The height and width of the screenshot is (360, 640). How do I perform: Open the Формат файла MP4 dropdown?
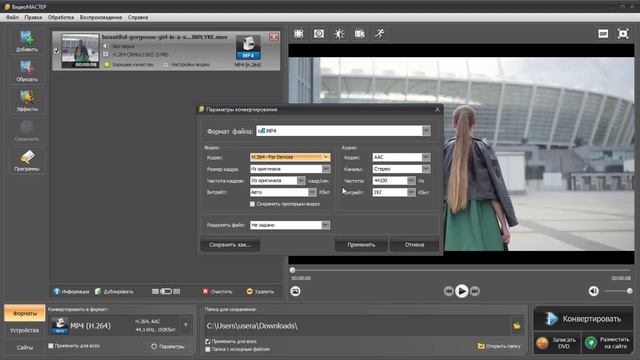[x=343, y=131]
